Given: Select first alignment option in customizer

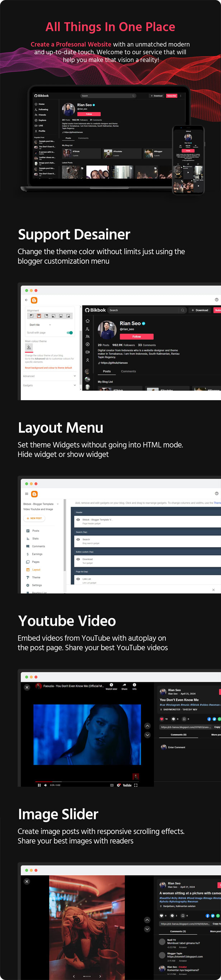Looking at the screenshot, I should click(x=32, y=316).
